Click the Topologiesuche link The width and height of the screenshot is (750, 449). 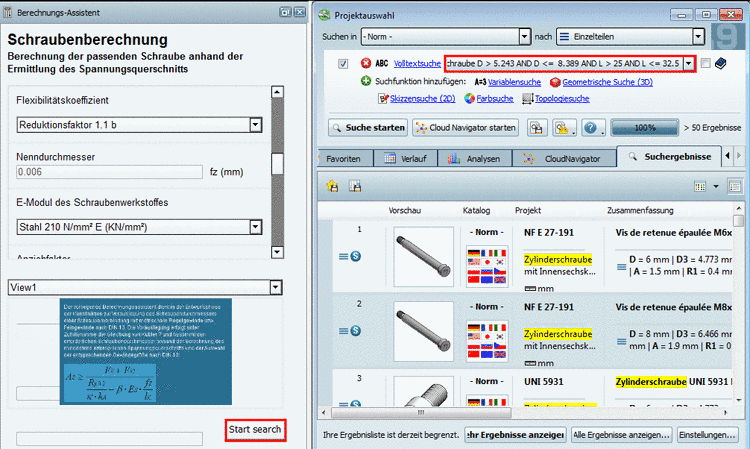(x=562, y=99)
